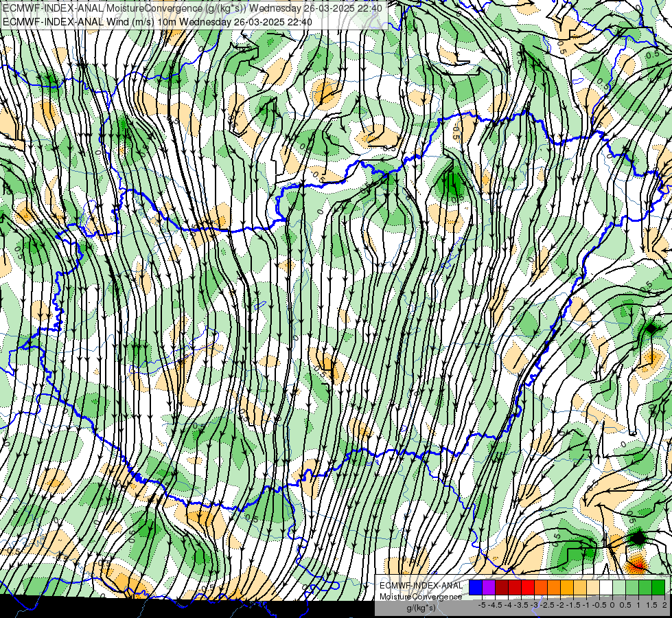
Task: Pick the darkest green swatch at the legend end
Action: 658,588
